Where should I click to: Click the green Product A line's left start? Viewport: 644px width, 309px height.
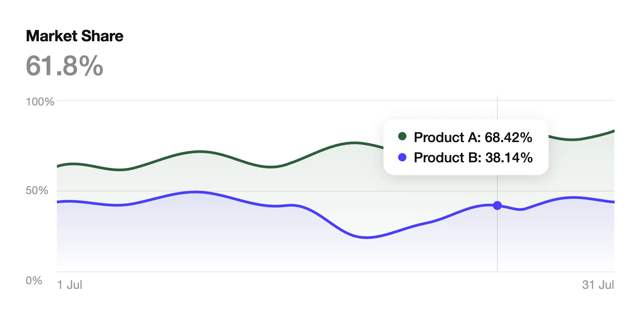[x=58, y=166]
